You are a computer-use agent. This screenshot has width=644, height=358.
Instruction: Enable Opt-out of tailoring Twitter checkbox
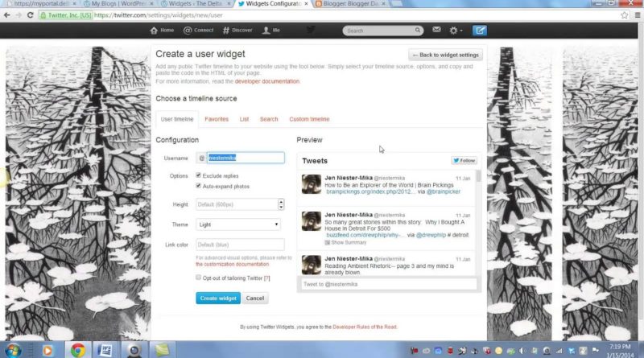198,278
